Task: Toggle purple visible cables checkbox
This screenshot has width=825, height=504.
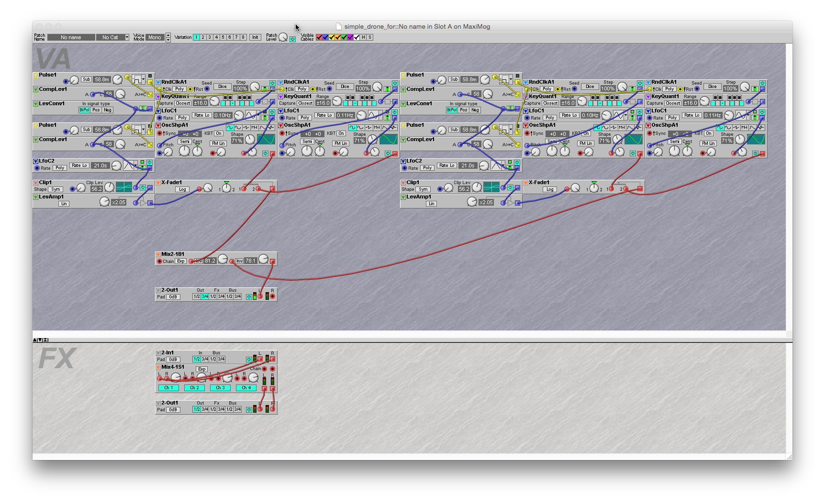Action: click(x=350, y=37)
